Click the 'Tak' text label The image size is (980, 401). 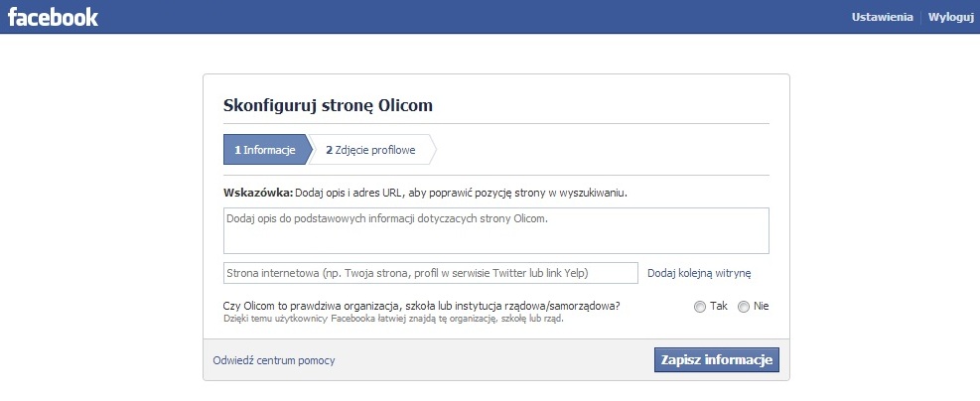(719, 306)
